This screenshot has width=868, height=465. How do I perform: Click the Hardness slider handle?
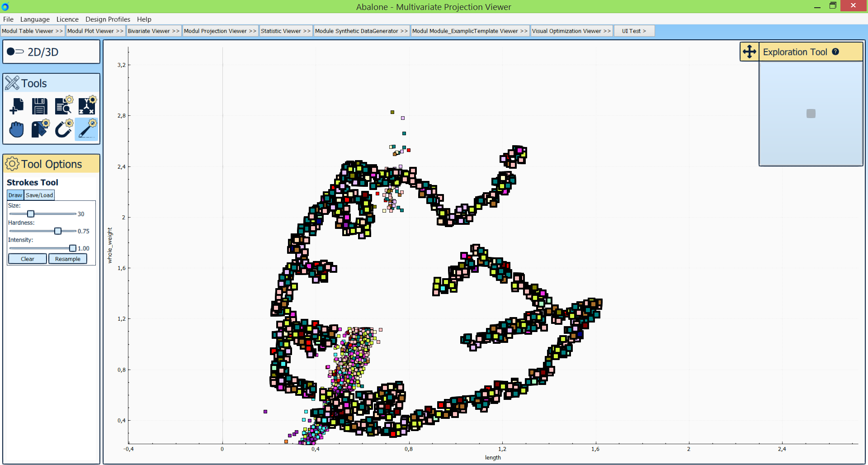(58, 231)
